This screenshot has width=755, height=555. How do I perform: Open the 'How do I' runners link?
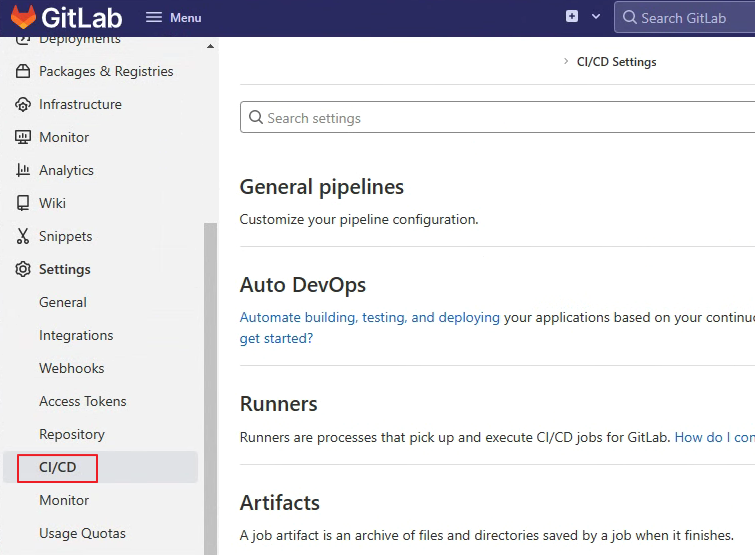point(715,438)
